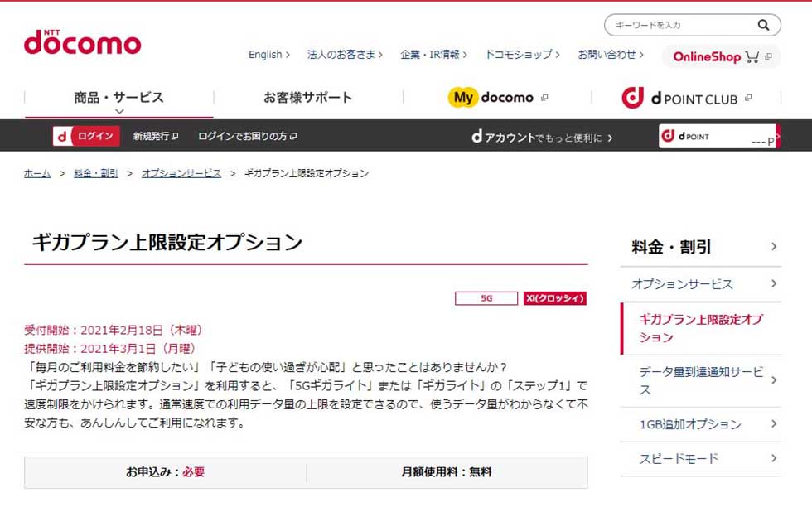The height and width of the screenshot is (517, 812).
Task: Open 1GB追加オプション sidebar item
Action: [701, 424]
